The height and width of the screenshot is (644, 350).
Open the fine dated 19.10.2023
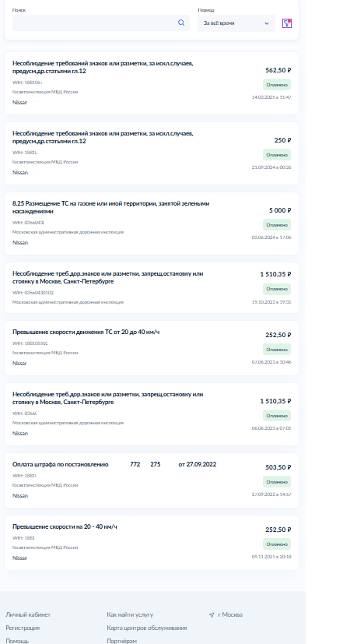tap(152, 287)
